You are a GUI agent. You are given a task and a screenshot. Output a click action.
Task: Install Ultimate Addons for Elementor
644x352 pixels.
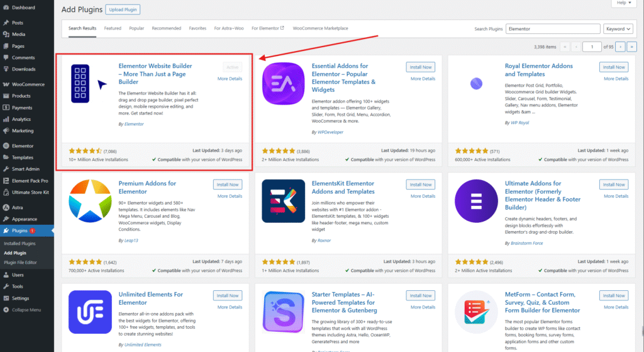click(614, 185)
